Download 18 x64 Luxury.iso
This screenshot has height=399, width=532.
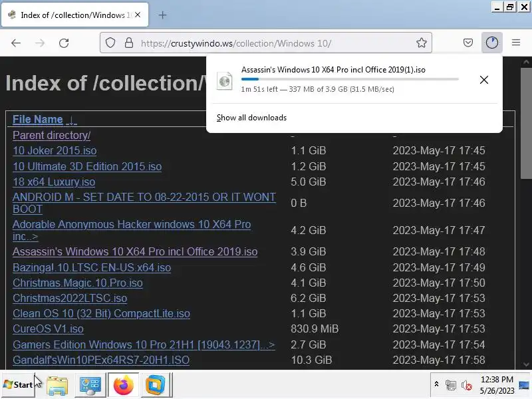click(54, 182)
